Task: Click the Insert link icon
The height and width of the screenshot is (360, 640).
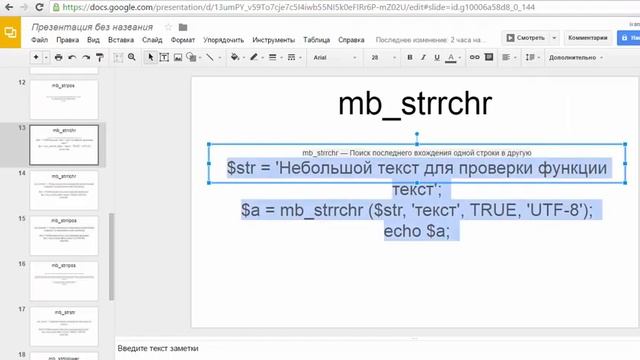Action: (474, 57)
